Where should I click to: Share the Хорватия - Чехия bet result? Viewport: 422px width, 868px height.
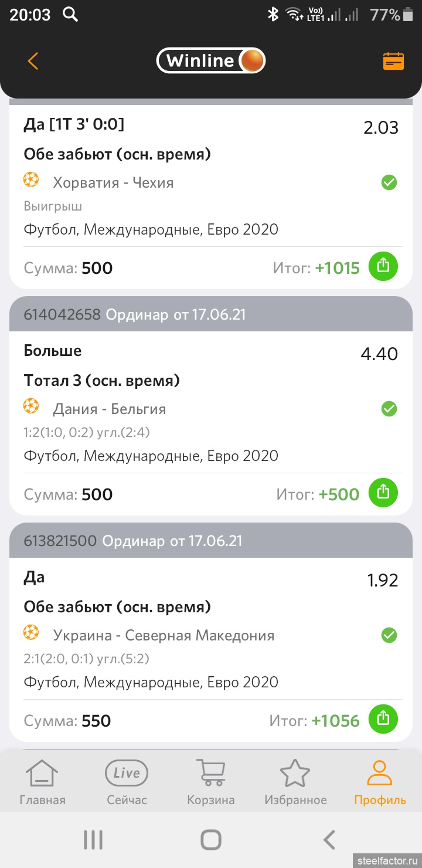pos(383,266)
